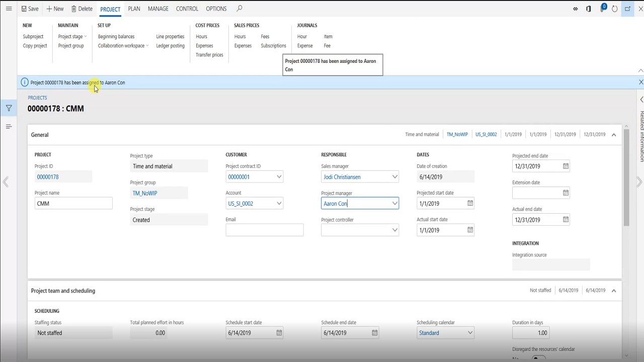Collapse the ribbon action pane
The image size is (644, 362).
pyautogui.click(x=640, y=71)
